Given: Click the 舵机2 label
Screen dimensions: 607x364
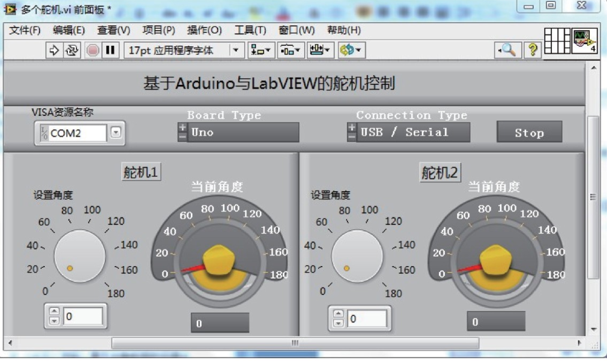Looking at the screenshot, I should pos(439,173).
